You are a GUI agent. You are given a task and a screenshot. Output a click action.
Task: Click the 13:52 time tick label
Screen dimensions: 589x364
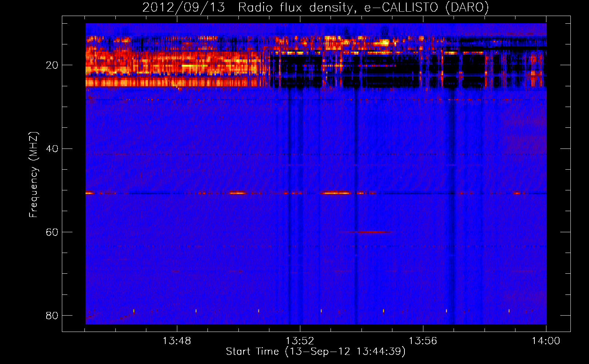300,341
